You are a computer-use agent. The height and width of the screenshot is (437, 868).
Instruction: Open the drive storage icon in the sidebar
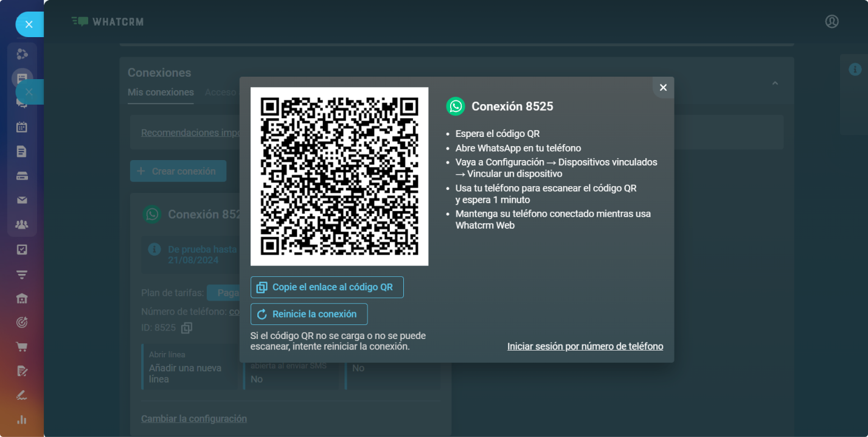22,176
